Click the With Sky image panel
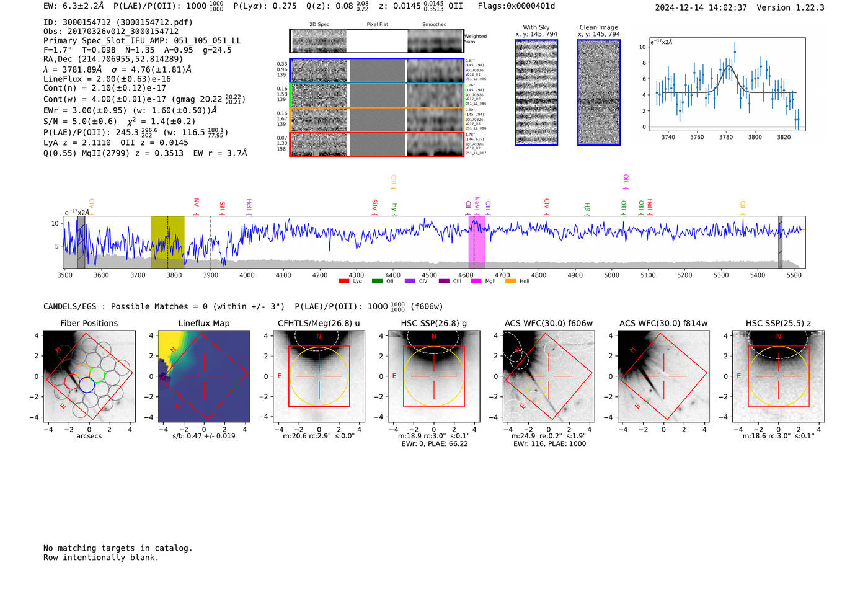 click(536, 92)
